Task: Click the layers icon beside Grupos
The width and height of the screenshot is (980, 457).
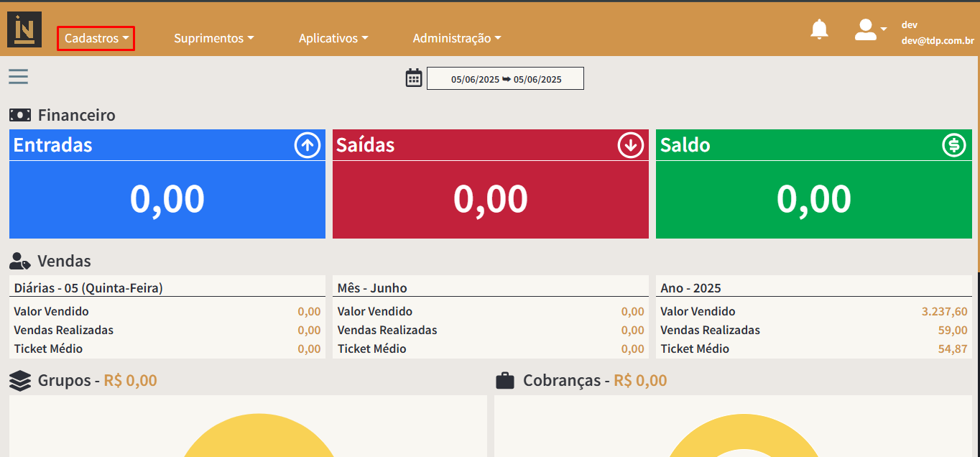Action: tap(20, 381)
